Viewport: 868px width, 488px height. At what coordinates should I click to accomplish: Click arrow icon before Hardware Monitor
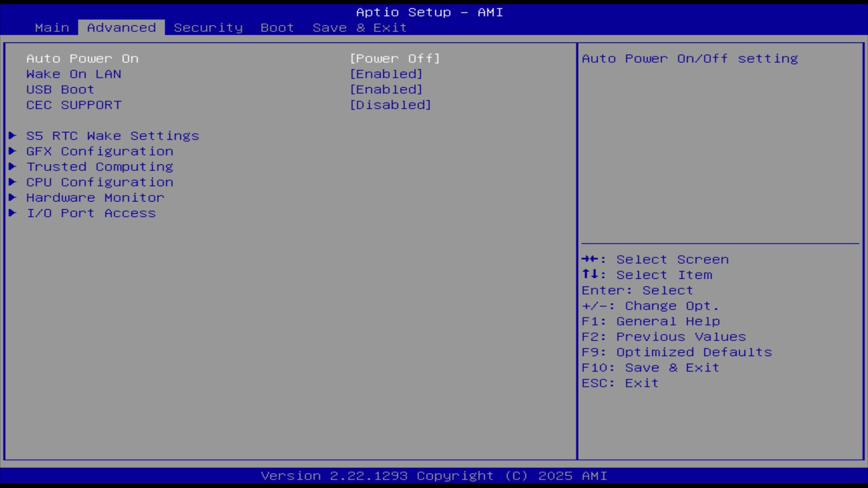(13, 197)
